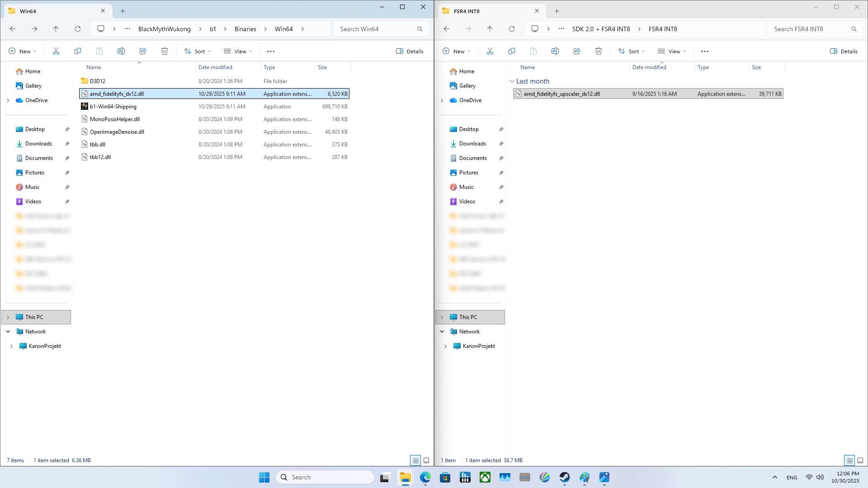Collapse Network in FSR4 INT8 navigation pane
868x488 pixels.
[442, 332]
